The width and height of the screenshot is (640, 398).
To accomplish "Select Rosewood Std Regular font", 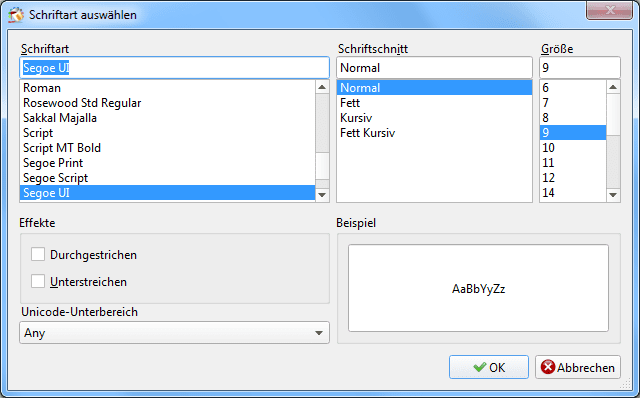I will 167,103.
